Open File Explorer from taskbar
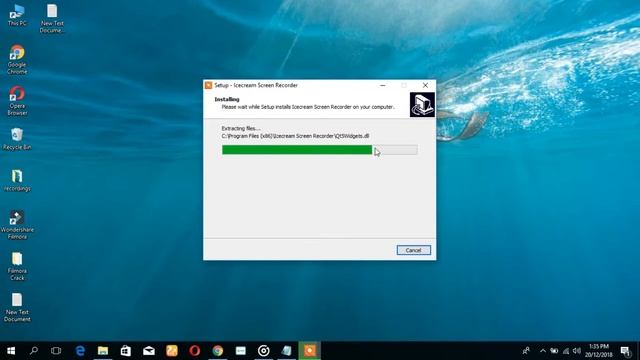640x360 pixels. click(x=103, y=351)
